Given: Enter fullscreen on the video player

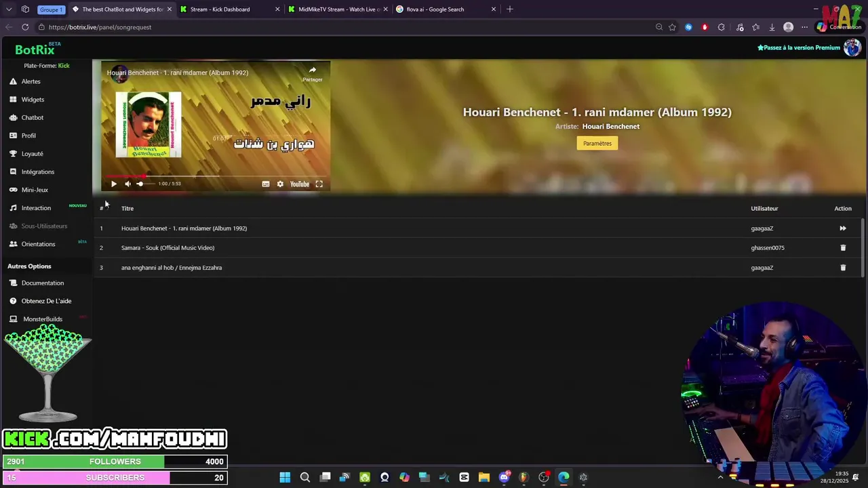Looking at the screenshot, I should 319,184.
